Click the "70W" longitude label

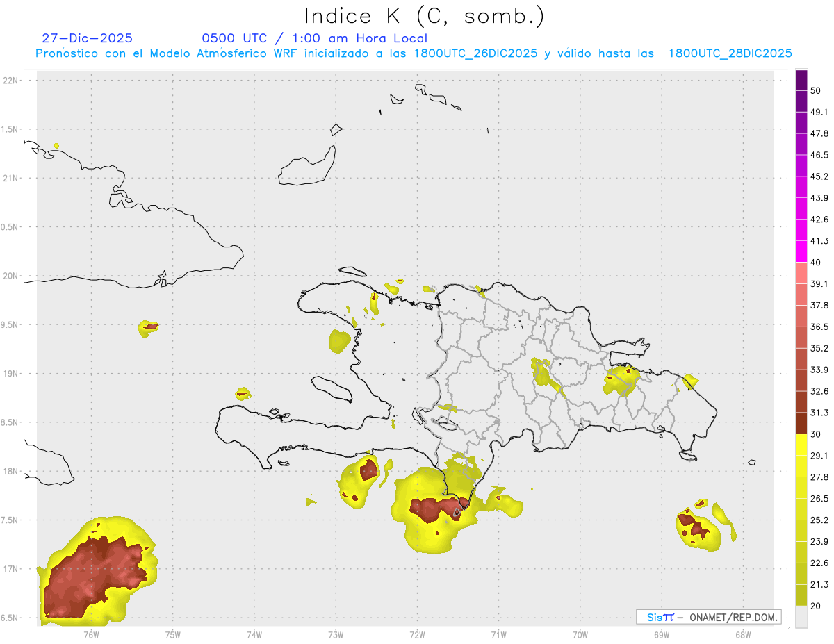click(x=580, y=635)
